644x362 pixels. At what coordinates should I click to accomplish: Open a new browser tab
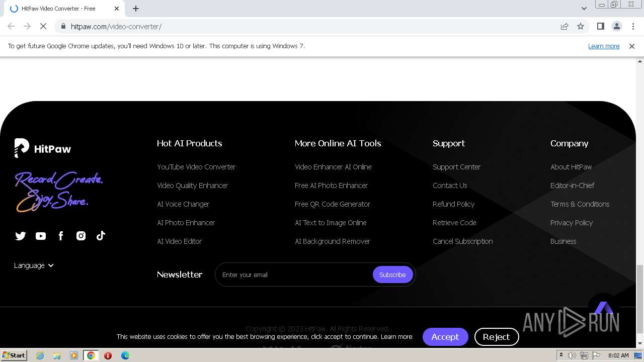(136, 9)
